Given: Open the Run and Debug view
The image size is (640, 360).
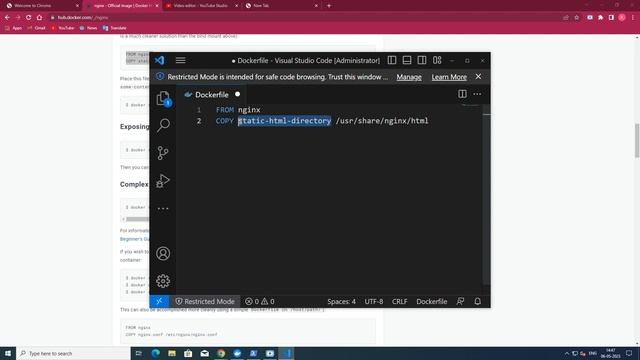Looking at the screenshot, I should [x=163, y=181].
